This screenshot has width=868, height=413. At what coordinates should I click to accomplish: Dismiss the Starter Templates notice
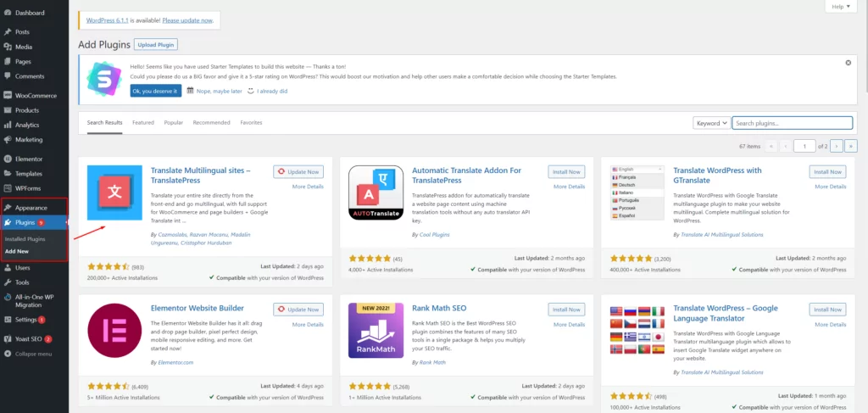click(848, 63)
